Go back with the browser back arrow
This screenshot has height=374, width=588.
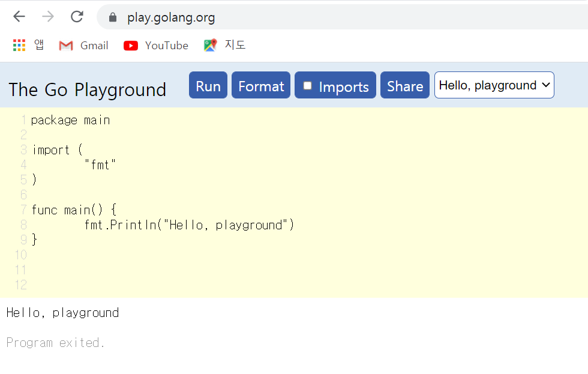(19, 16)
